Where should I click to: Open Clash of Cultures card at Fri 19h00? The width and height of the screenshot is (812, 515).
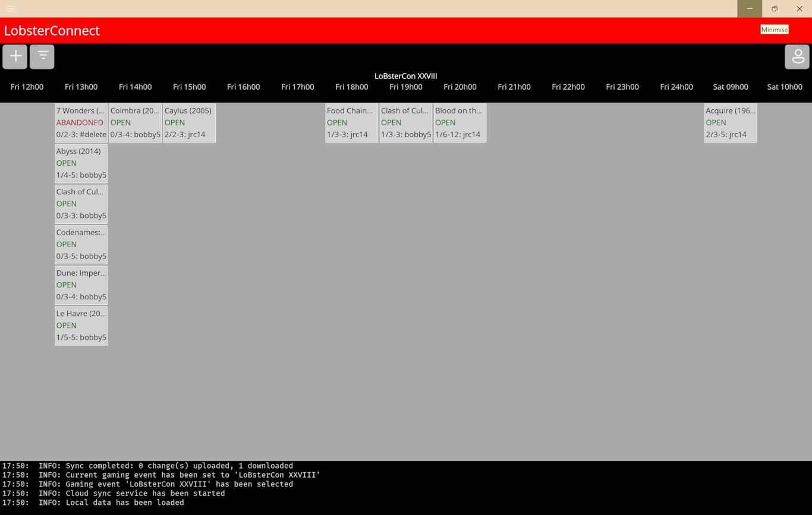405,122
